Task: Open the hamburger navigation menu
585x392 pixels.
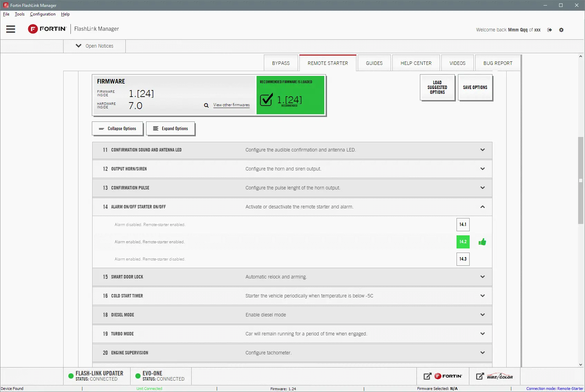Action: (11, 29)
